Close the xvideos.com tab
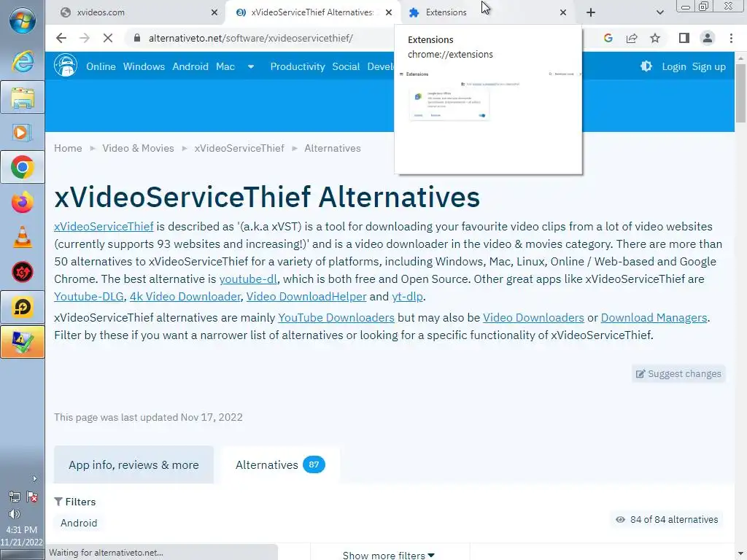The image size is (747, 560). [x=214, y=12]
